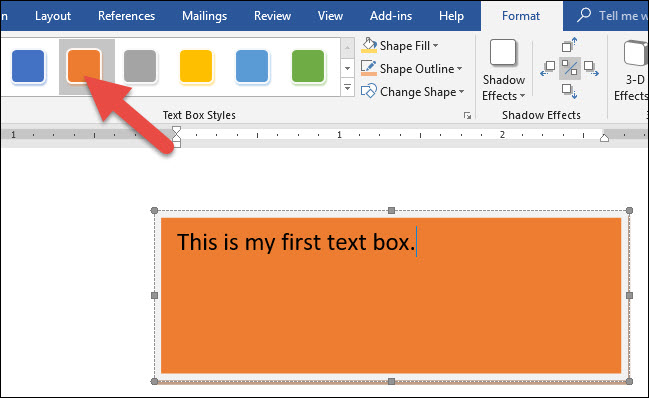Click inside text "This is my first text box."

[296, 242]
